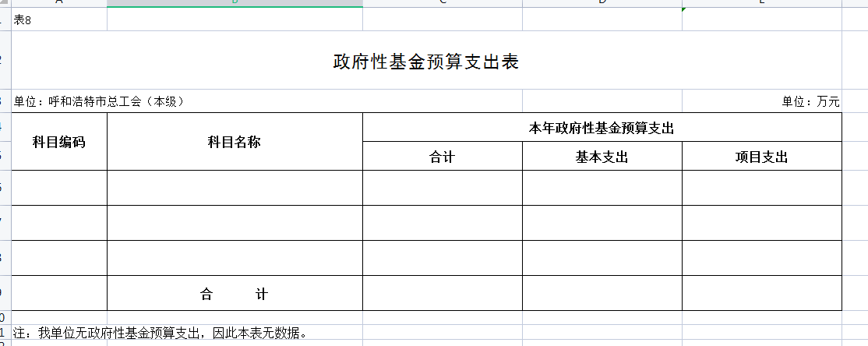Viewport: 868px width, 346px height.
Task: Click the first empty cell under 基本支出
Action: pyautogui.click(x=602, y=188)
